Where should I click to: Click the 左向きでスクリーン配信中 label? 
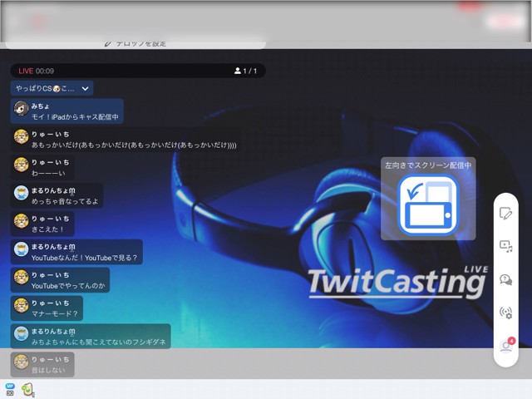428,165
